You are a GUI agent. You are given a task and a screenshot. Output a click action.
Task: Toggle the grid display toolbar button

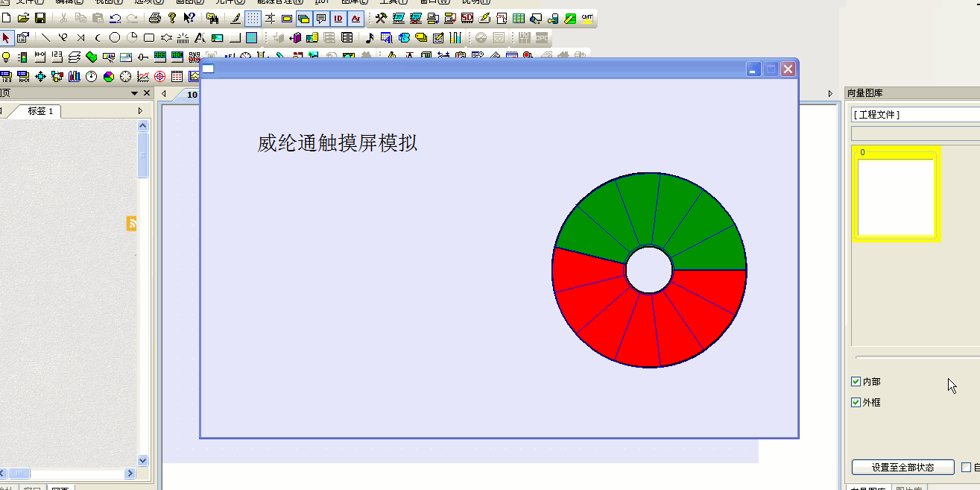point(253,18)
